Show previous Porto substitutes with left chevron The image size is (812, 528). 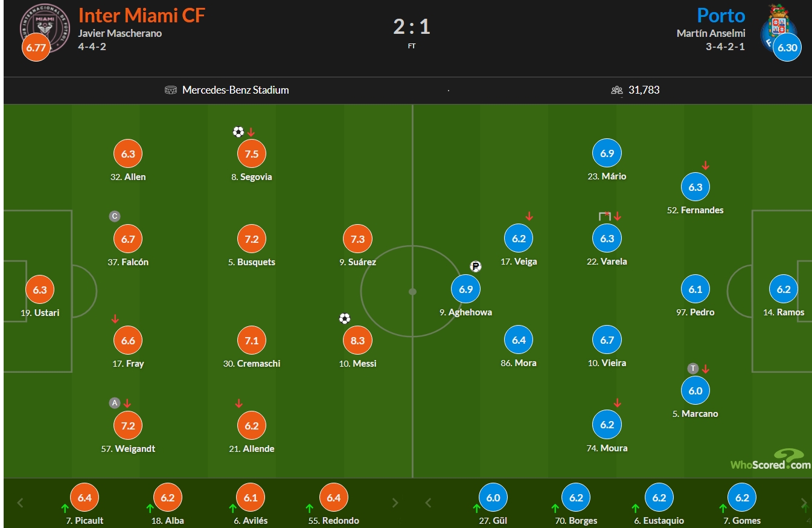point(429,503)
